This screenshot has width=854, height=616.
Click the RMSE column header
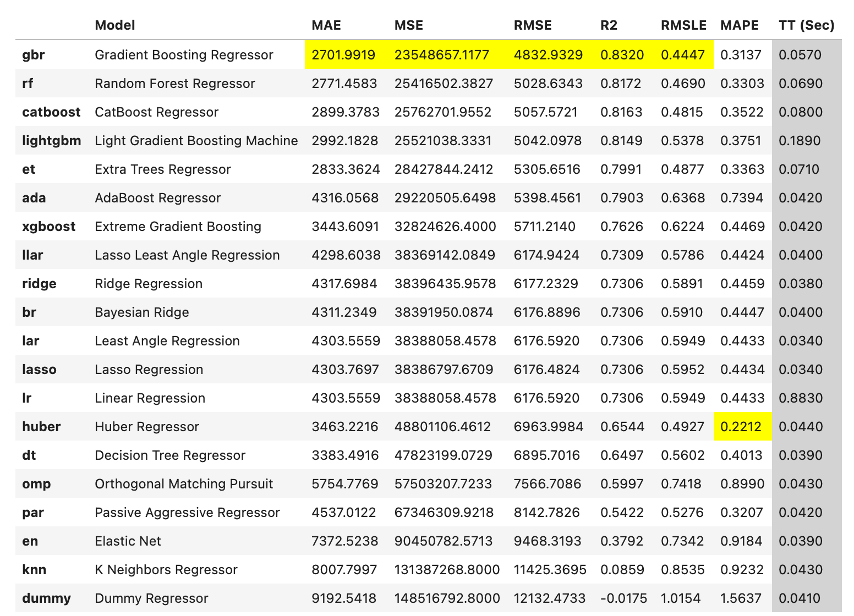pyautogui.click(x=532, y=25)
